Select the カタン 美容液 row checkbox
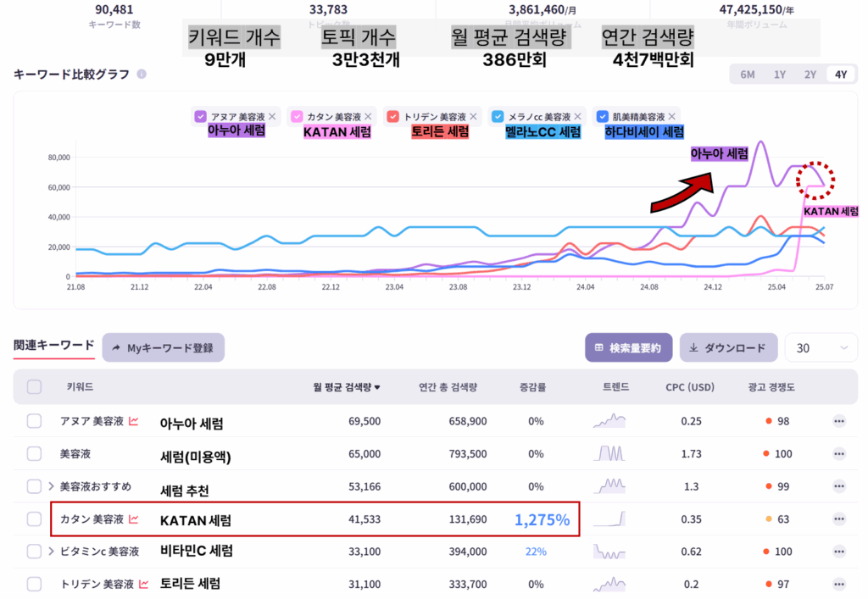 point(34,519)
